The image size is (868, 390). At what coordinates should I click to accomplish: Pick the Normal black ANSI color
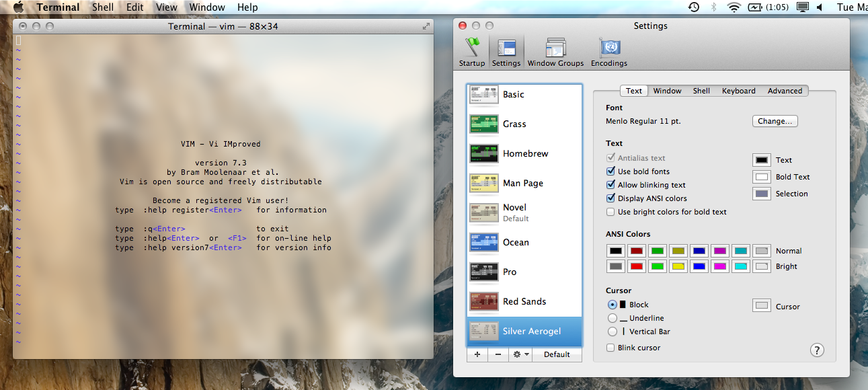point(616,251)
